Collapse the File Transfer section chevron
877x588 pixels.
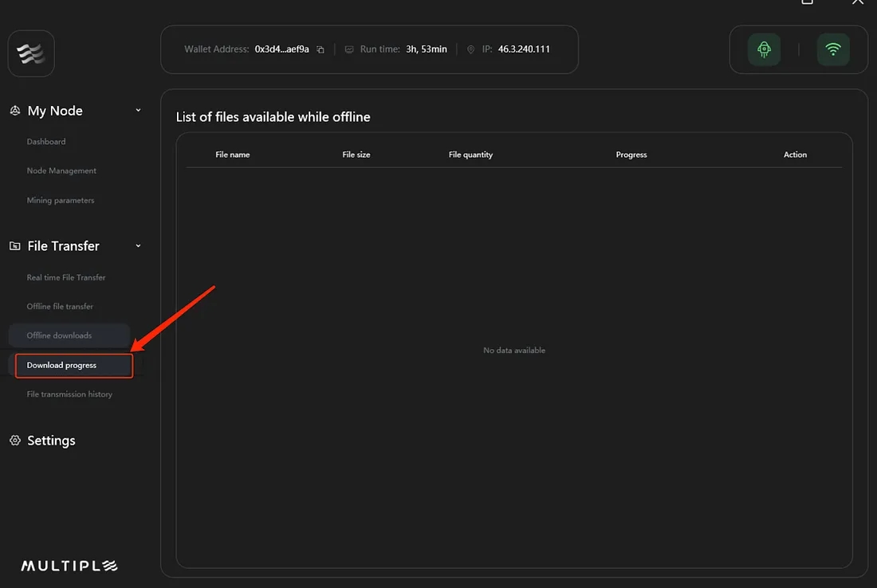(138, 246)
